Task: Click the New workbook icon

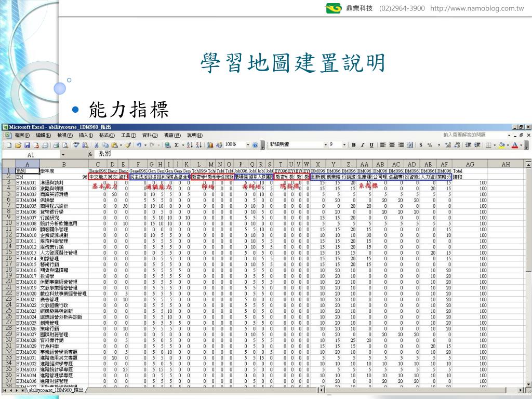Action: click(x=9, y=145)
